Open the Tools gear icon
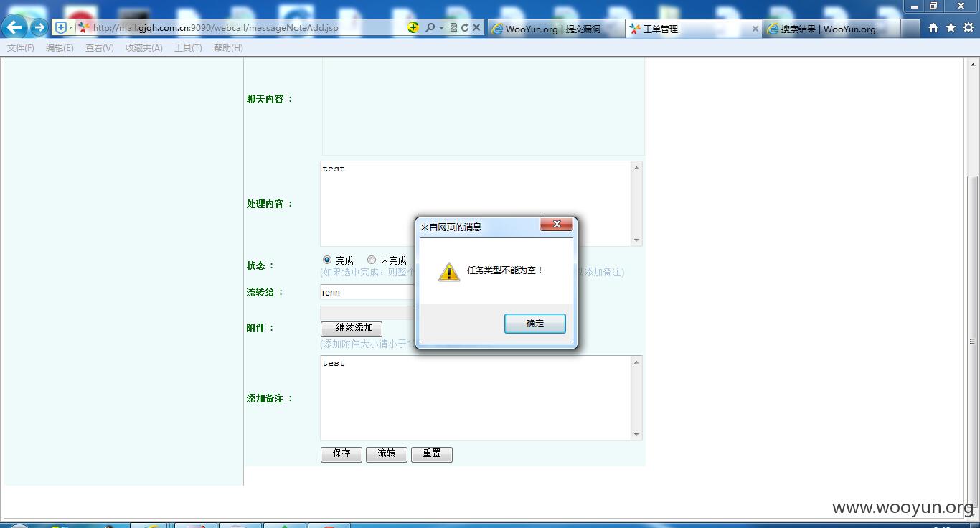This screenshot has width=980, height=528. point(968,28)
